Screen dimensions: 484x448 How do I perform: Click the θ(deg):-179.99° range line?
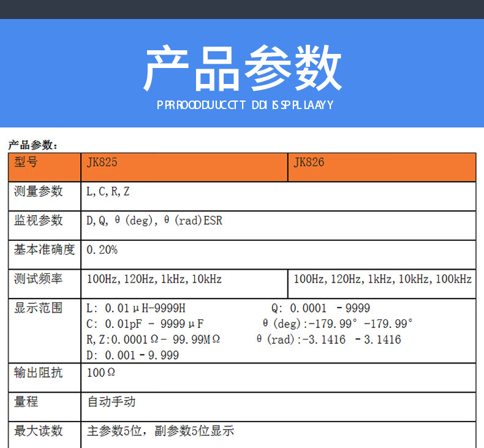click(x=338, y=324)
